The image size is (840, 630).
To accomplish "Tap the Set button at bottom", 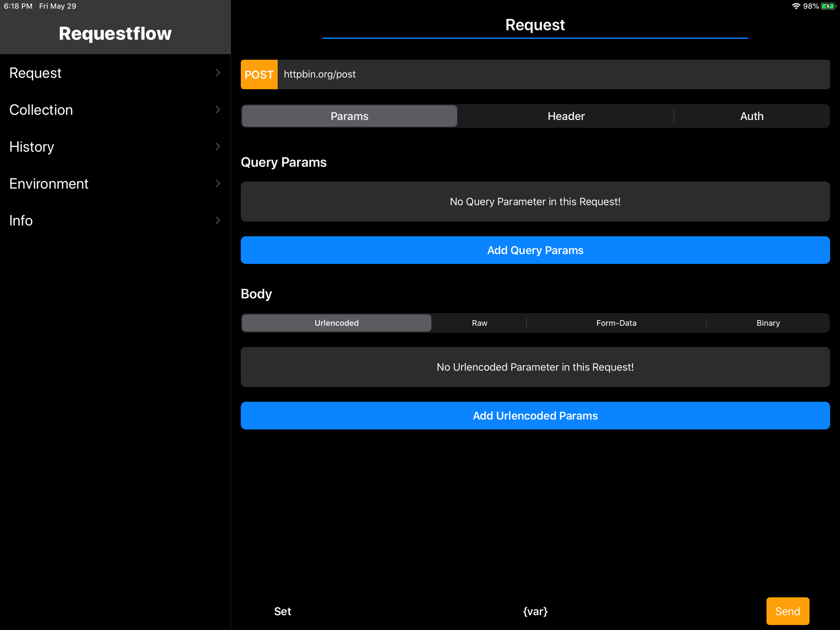I will click(x=282, y=611).
